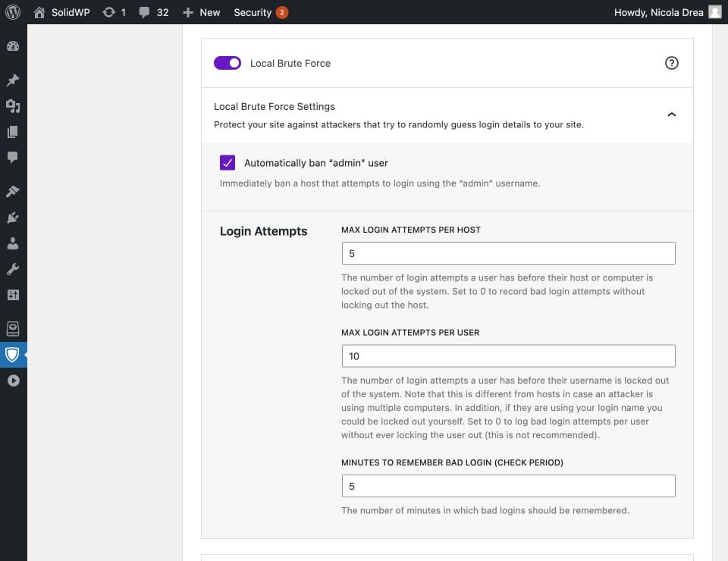Open the Dashboard from the sidebar

(x=13, y=46)
